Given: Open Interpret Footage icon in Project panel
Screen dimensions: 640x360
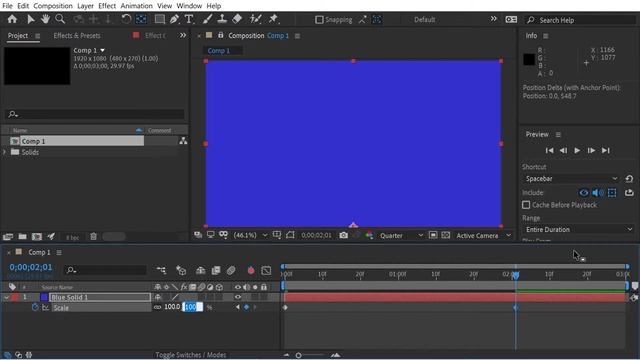Looking at the screenshot, I should [x=8, y=236].
